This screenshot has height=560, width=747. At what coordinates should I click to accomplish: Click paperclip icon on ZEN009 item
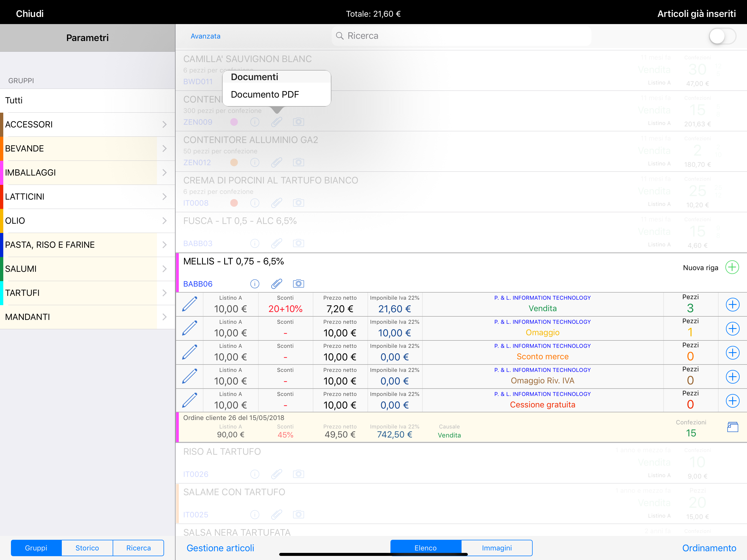click(x=277, y=122)
